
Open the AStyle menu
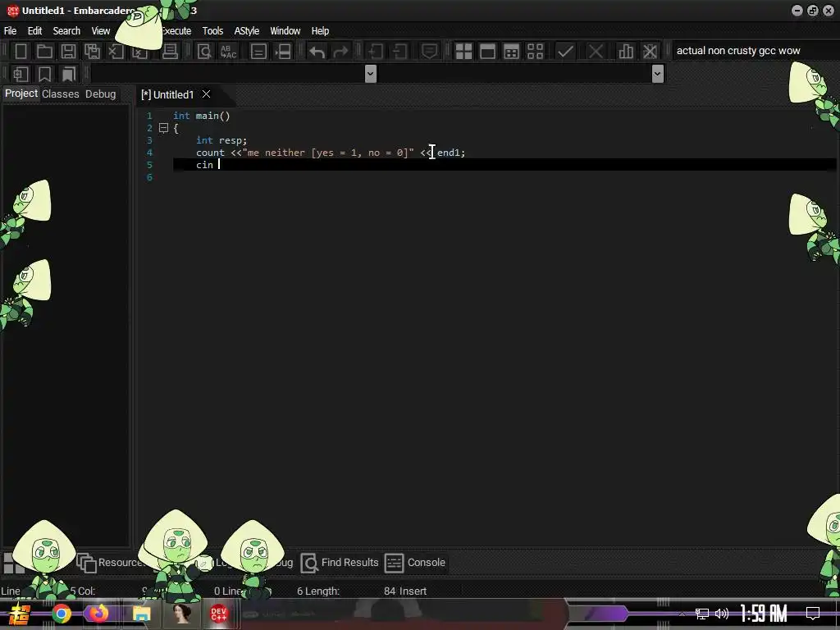coord(246,30)
